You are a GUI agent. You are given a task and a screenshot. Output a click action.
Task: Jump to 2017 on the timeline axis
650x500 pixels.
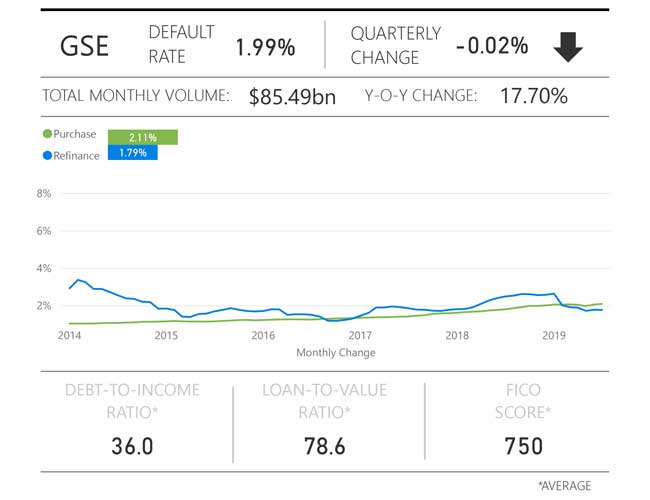(x=360, y=336)
